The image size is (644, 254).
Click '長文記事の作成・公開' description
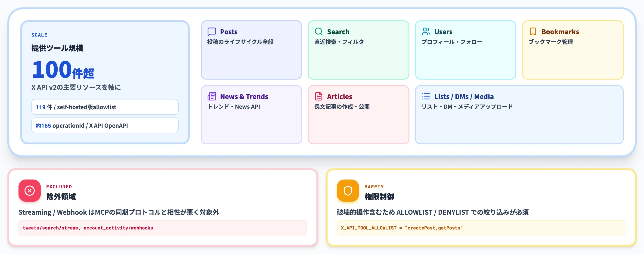[x=342, y=106]
